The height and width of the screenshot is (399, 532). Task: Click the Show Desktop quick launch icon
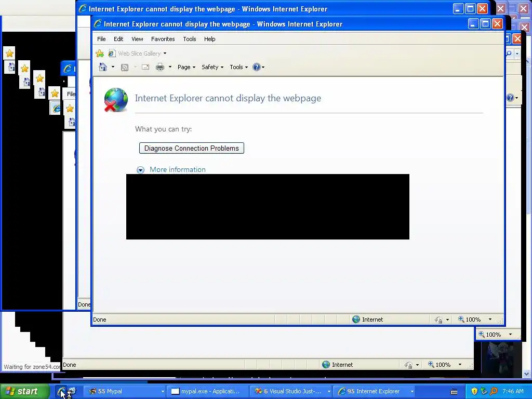72,391
